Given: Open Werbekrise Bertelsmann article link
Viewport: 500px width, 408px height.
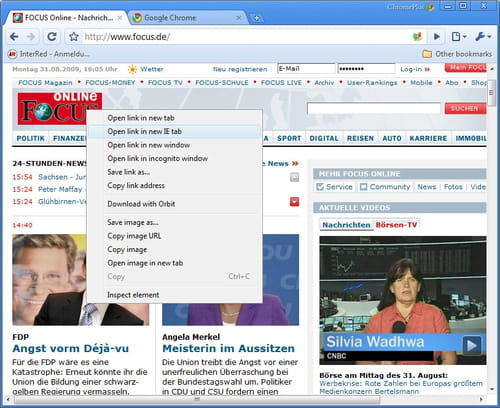Looking at the screenshot, I should coord(401,387).
